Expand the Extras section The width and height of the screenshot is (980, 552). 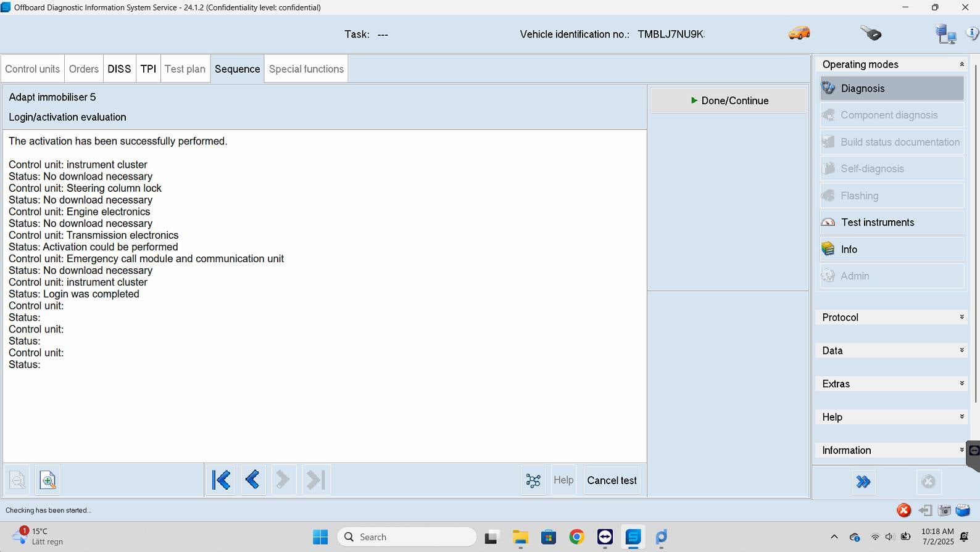pyautogui.click(x=892, y=384)
